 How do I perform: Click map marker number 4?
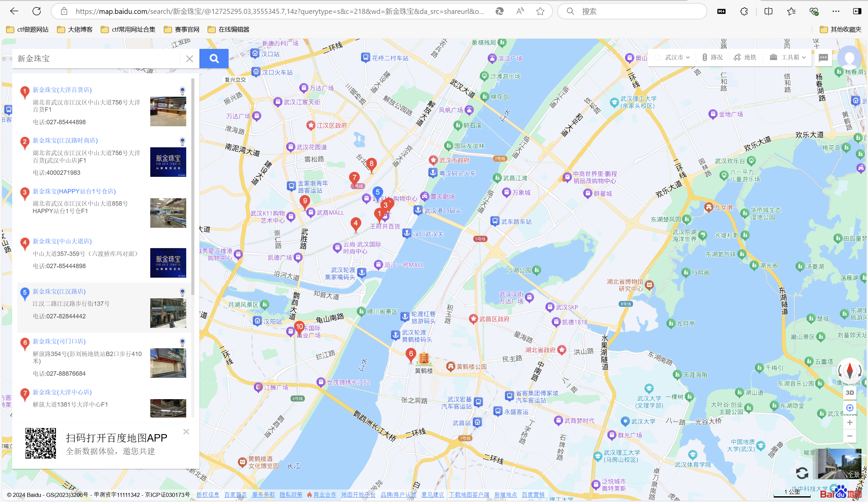click(356, 225)
